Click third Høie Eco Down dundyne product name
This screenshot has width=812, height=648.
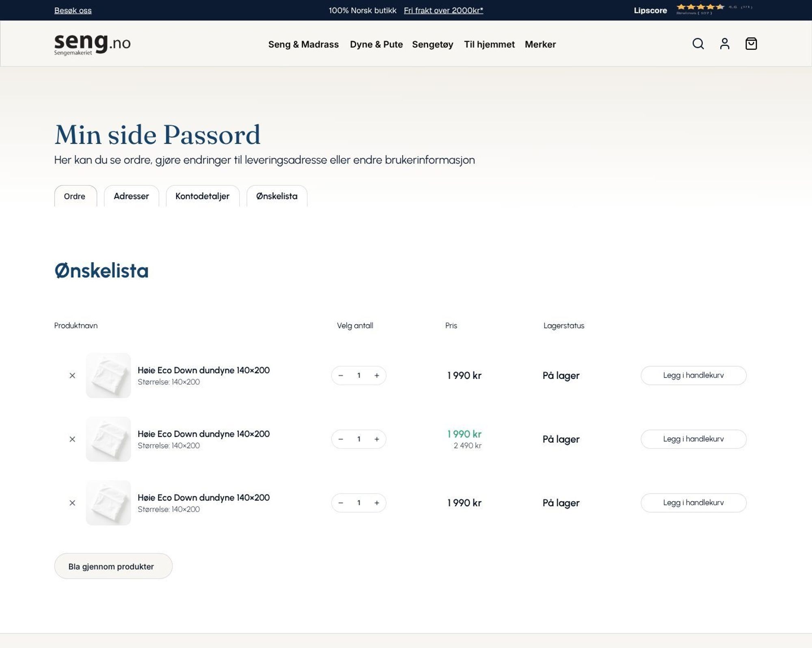[x=203, y=497]
